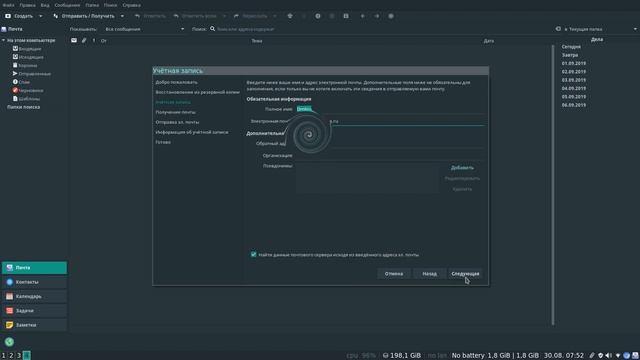Viewport: 640px width, 360px height.
Task: Open the Файл menu
Action: coord(8,5)
